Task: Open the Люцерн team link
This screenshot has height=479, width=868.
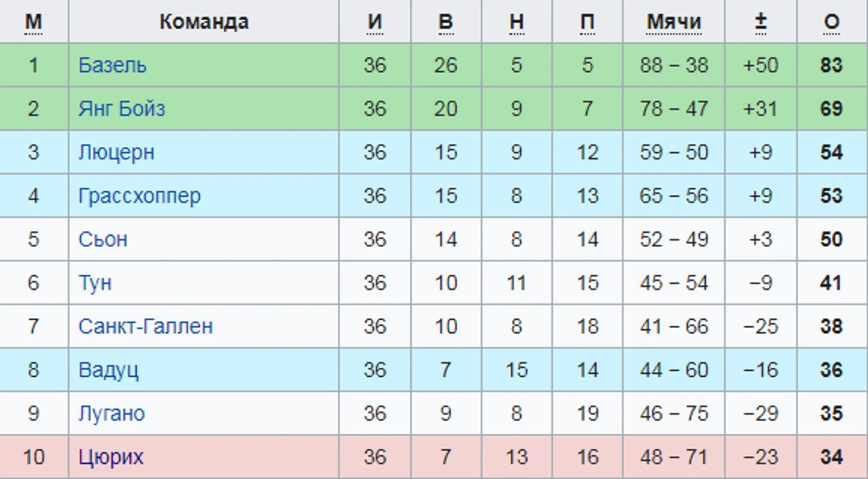Action: pos(117,152)
